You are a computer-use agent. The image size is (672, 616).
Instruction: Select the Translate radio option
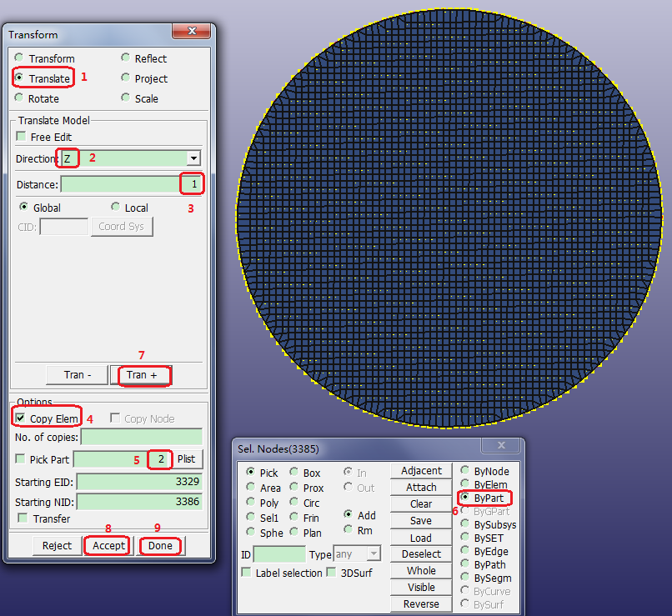tap(19, 78)
